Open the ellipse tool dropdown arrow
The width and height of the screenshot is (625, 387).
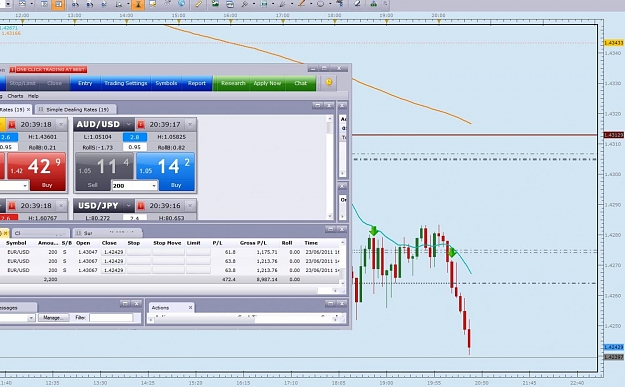[330, 4]
